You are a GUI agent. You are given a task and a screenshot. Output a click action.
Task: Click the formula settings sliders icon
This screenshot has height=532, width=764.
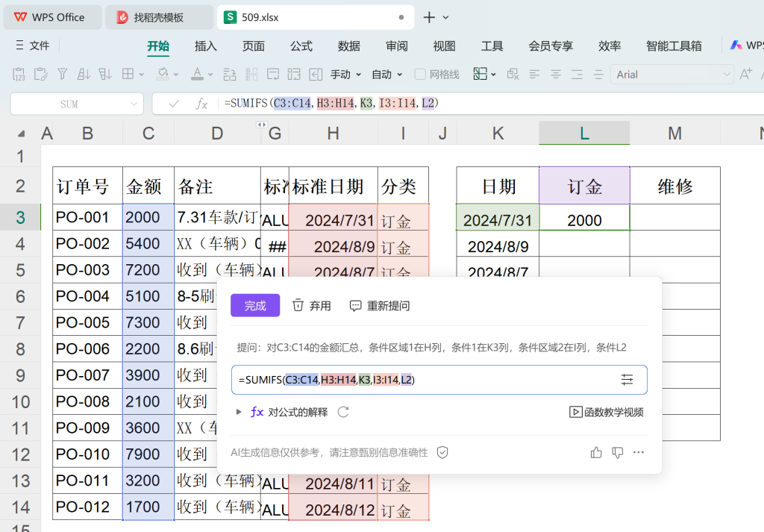pyautogui.click(x=627, y=380)
